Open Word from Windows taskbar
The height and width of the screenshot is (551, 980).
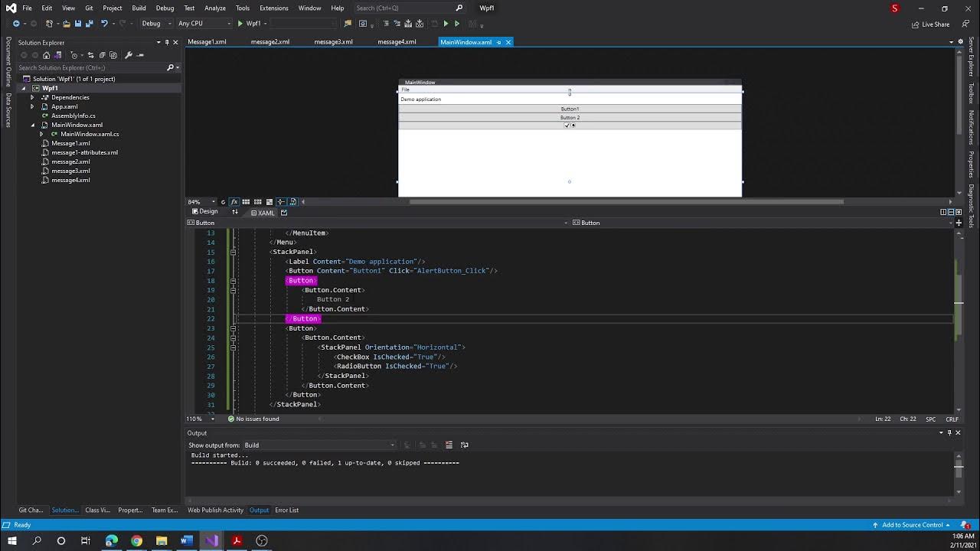click(186, 540)
